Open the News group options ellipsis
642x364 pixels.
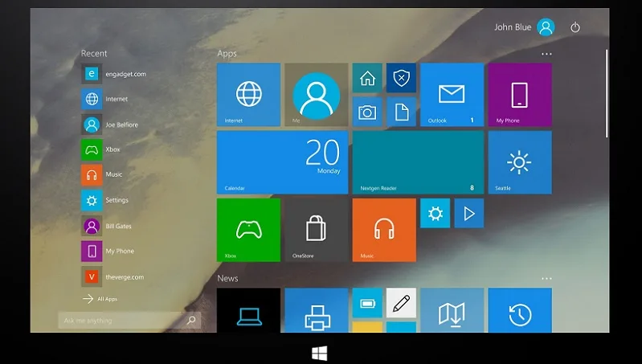pos(546,279)
